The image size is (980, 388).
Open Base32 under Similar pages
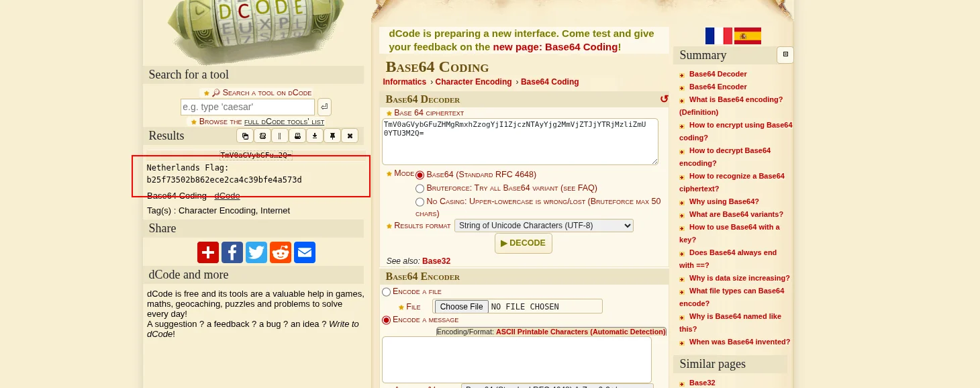pyautogui.click(x=702, y=383)
